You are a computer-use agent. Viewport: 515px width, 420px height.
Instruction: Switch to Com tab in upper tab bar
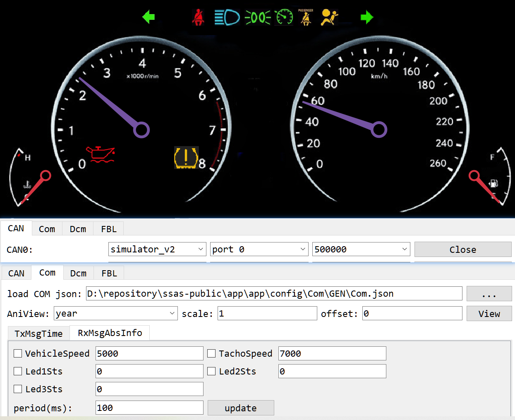tap(47, 229)
